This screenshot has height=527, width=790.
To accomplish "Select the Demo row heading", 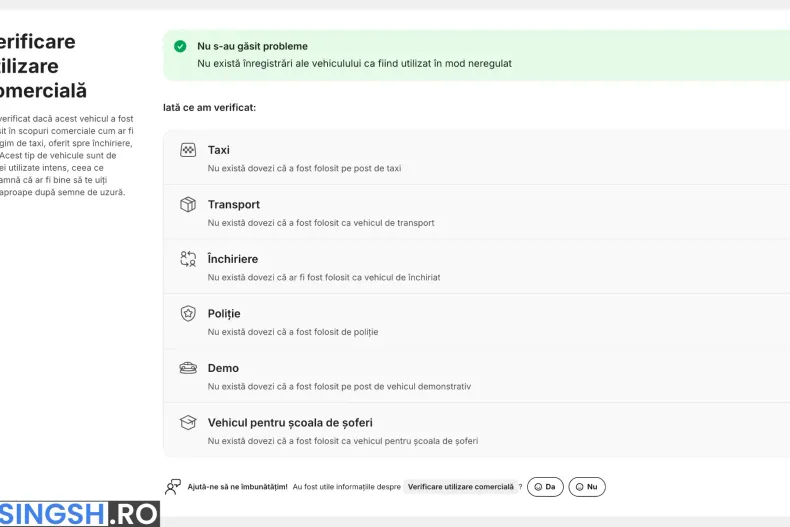I will click(x=223, y=368).
